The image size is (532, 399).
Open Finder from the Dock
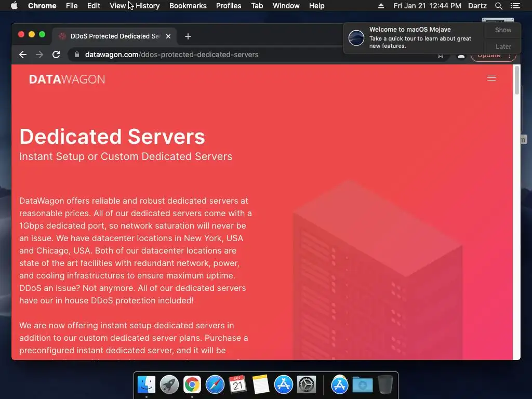[x=147, y=385]
